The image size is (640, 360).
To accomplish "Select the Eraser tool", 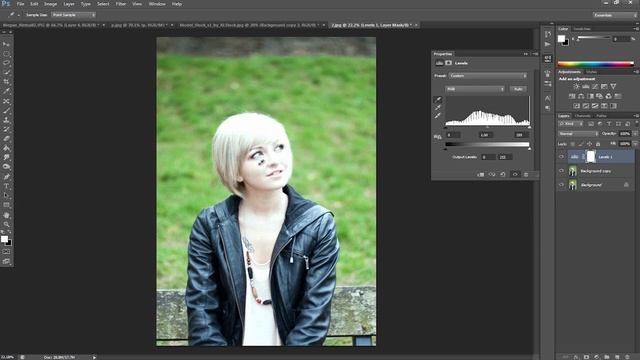I will tap(6, 139).
